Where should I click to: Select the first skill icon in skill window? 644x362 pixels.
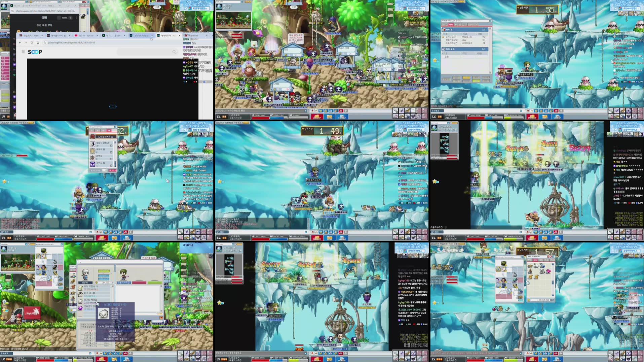(x=92, y=144)
